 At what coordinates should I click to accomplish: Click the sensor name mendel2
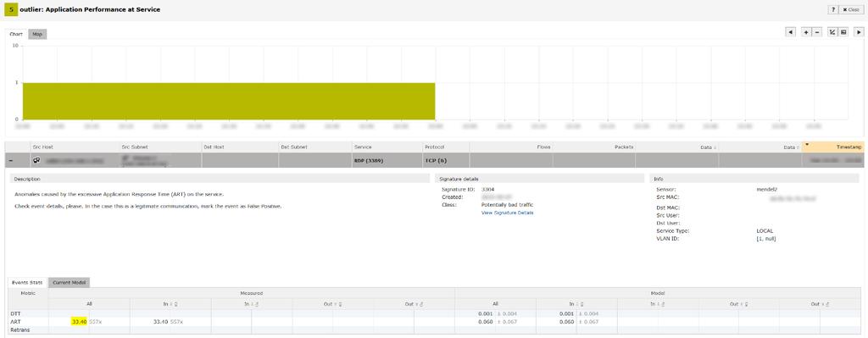(x=766, y=190)
